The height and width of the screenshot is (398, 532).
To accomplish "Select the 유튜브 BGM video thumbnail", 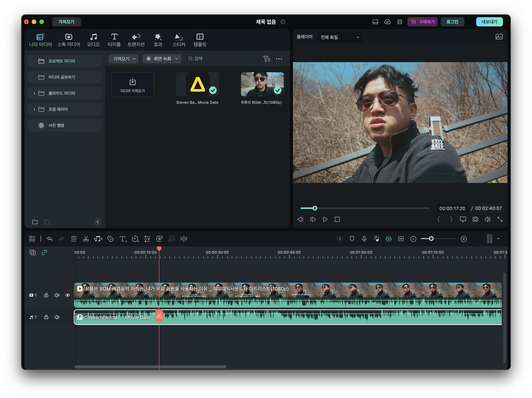I will click(x=262, y=84).
